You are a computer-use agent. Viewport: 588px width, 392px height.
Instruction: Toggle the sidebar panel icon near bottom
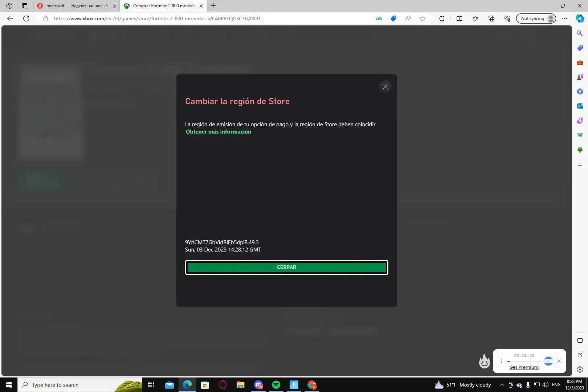[x=580, y=340]
